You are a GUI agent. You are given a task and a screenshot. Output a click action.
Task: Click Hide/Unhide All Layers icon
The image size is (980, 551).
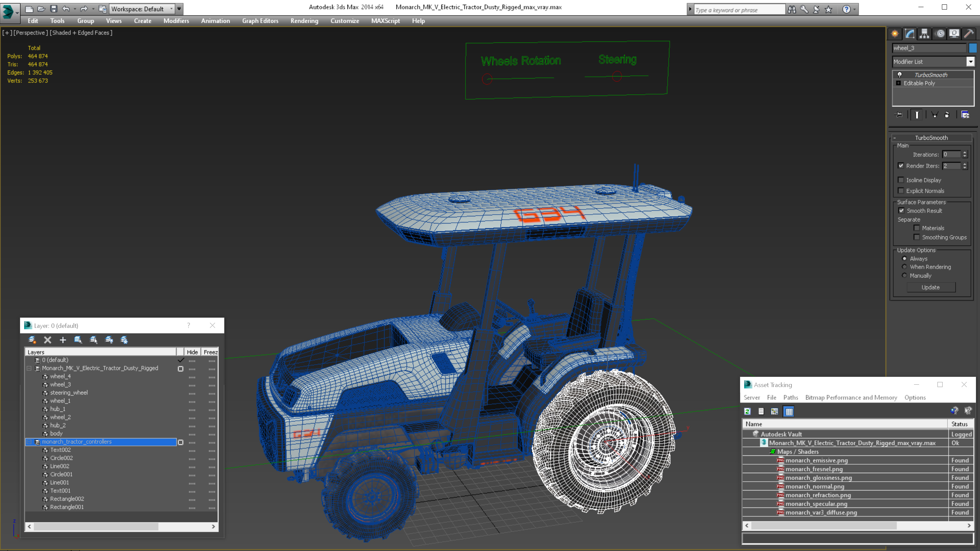[109, 340]
